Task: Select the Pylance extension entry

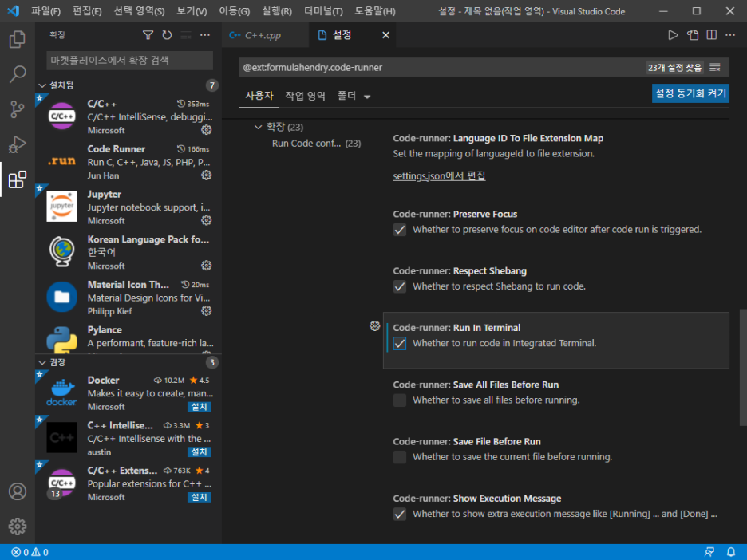Action: click(128, 338)
